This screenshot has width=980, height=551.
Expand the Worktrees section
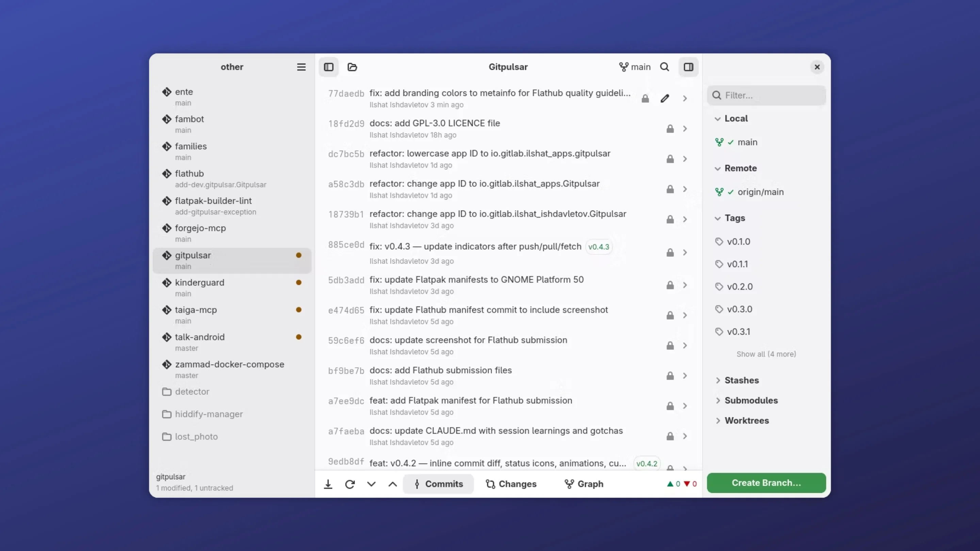[718, 421]
